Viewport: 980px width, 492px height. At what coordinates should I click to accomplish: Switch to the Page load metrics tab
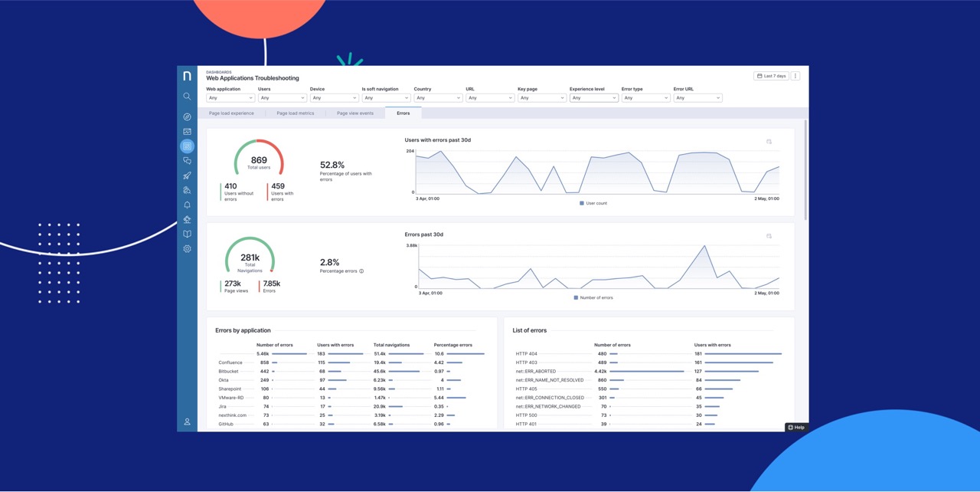click(x=295, y=113)
